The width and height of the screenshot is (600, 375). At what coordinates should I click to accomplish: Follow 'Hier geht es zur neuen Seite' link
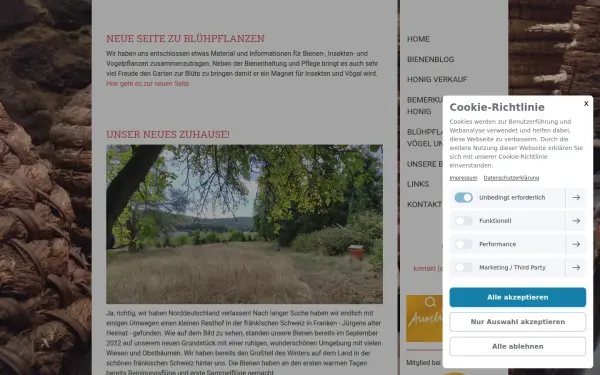pyautogui.click(x=147, y=83)
